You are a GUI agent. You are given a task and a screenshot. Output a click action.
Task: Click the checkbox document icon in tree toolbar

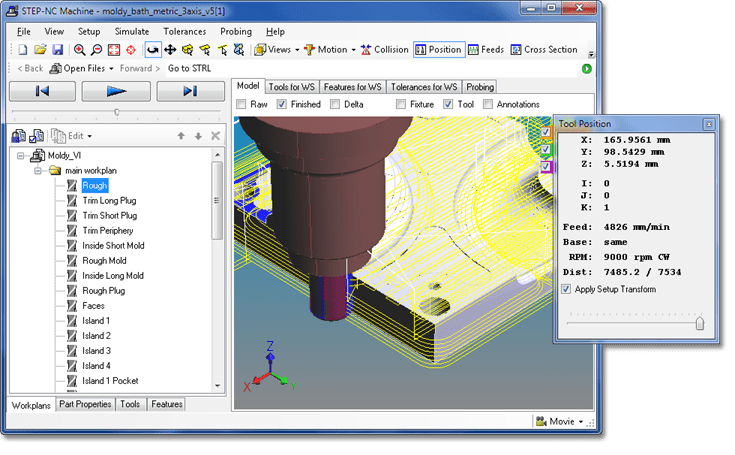36,136
